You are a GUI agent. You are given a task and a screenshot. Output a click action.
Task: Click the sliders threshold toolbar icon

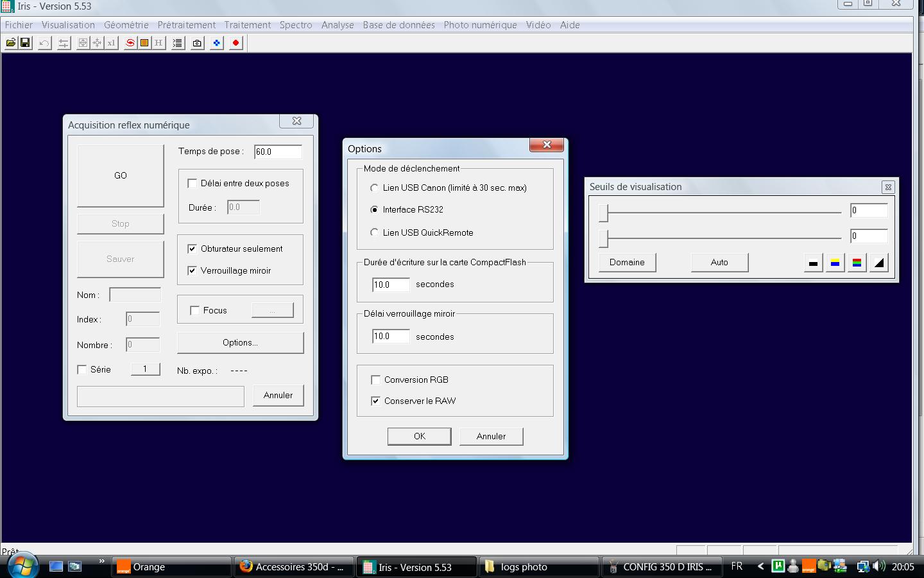click(64, 43)
